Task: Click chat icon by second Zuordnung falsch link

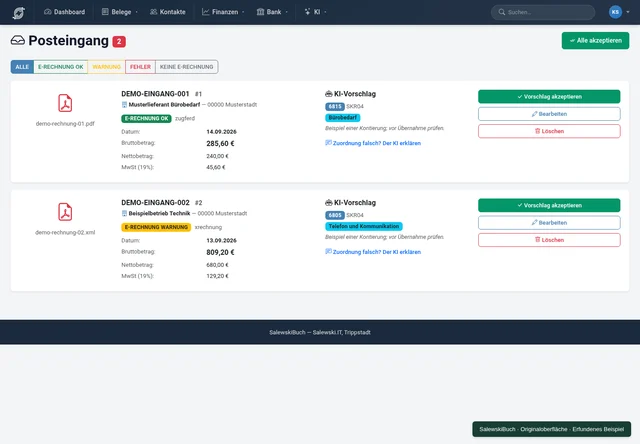Action: point(328,252)
